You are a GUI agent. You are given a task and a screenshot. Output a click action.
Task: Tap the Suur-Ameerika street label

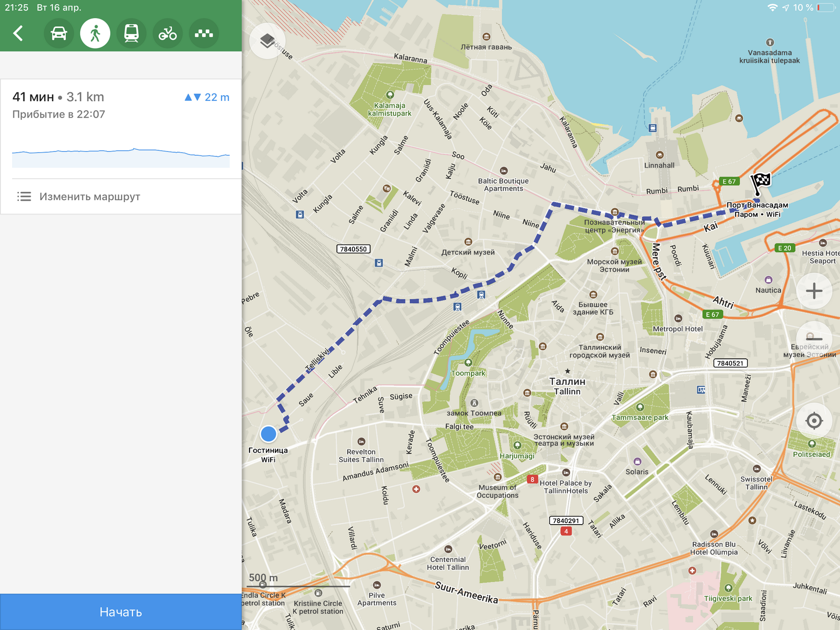point(467,592)
